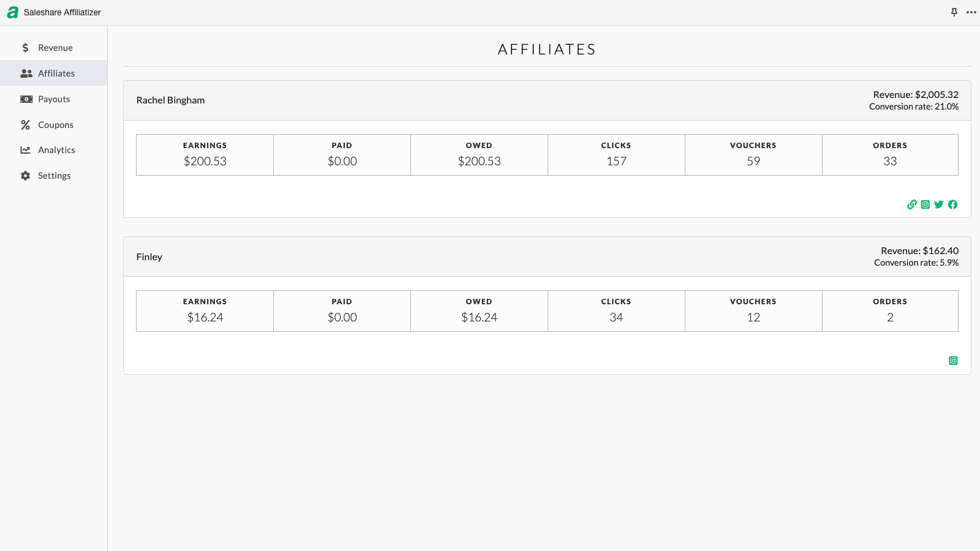Select Affiliates in the sidebar
The image size is (980, 551).
click(x=56, y=73)
